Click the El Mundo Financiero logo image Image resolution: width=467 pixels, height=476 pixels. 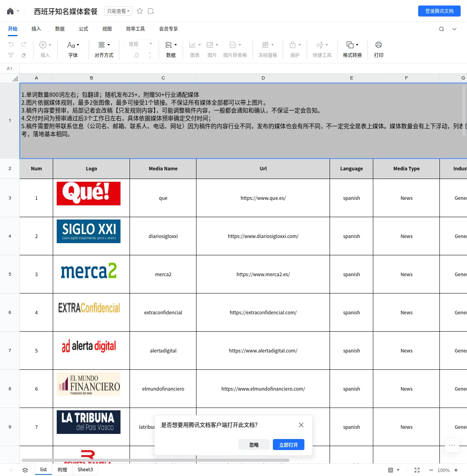89,384
